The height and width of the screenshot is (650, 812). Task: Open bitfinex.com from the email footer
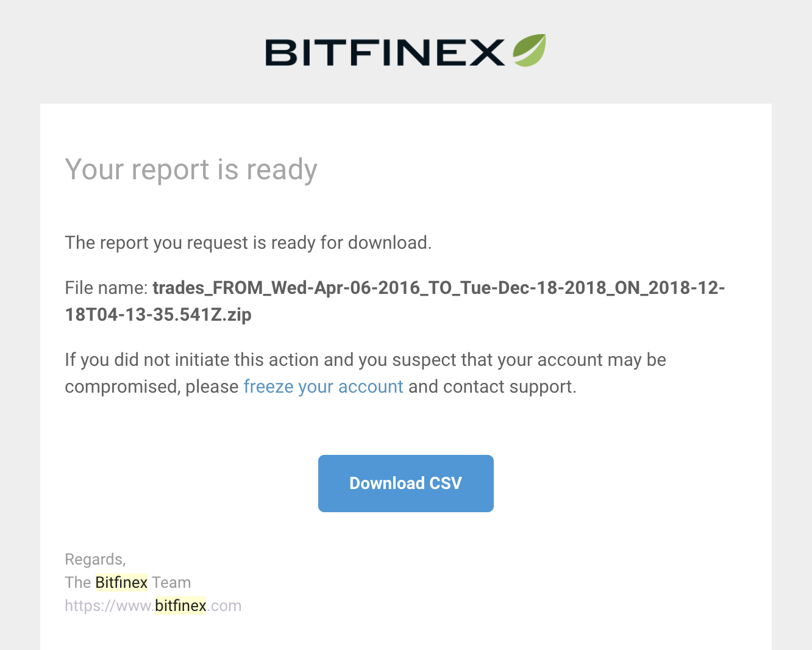(153, 605)
